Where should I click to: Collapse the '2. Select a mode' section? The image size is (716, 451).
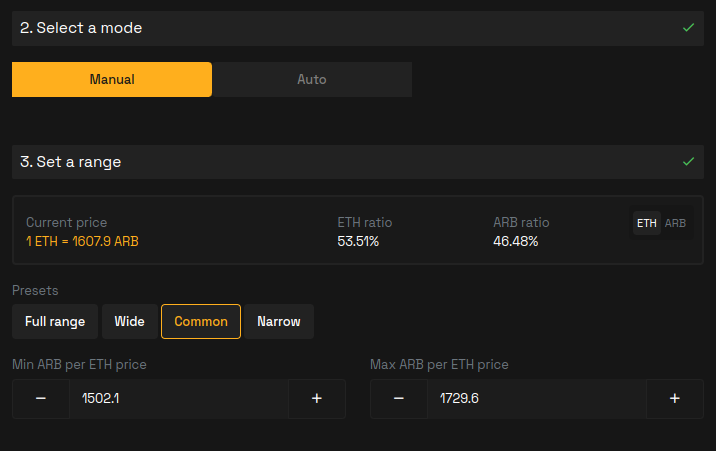coord(358,28)
